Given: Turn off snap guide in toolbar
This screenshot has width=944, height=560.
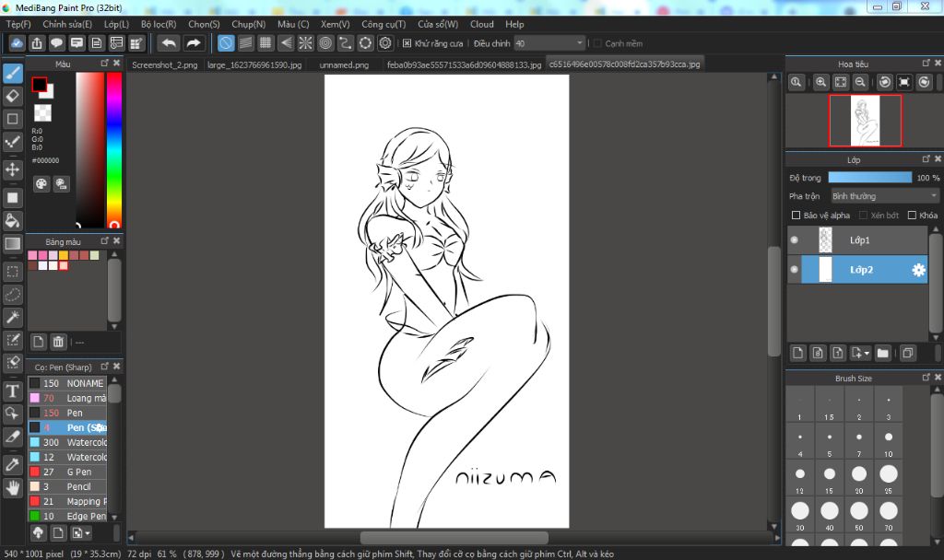Looking at the screenshot, I should (226, 43).
